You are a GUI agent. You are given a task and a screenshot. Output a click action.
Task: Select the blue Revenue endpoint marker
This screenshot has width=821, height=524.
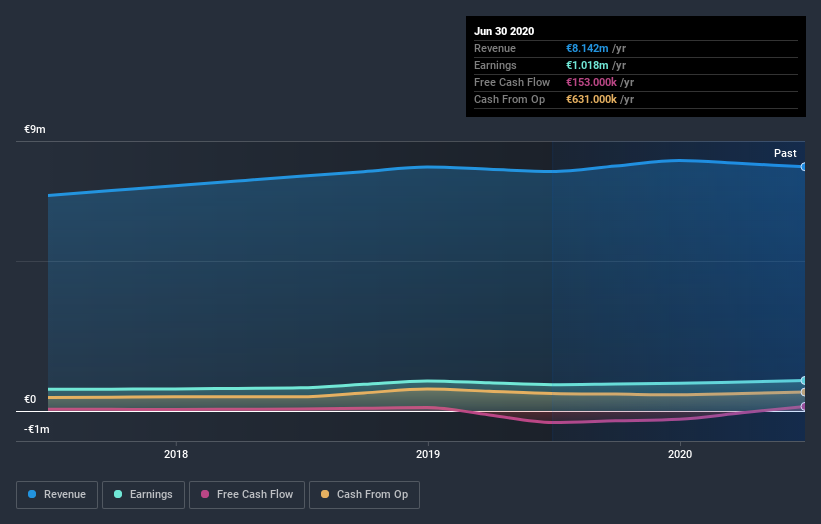804,166
